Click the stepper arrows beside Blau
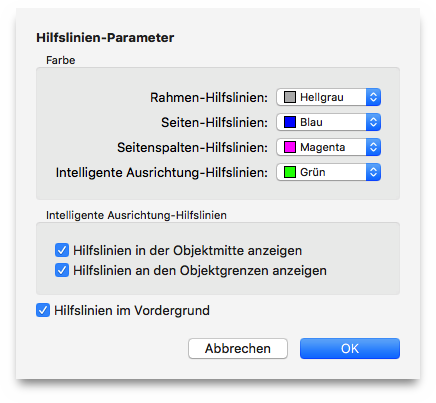This screenshot has width=436, height=403. [373, 122]
